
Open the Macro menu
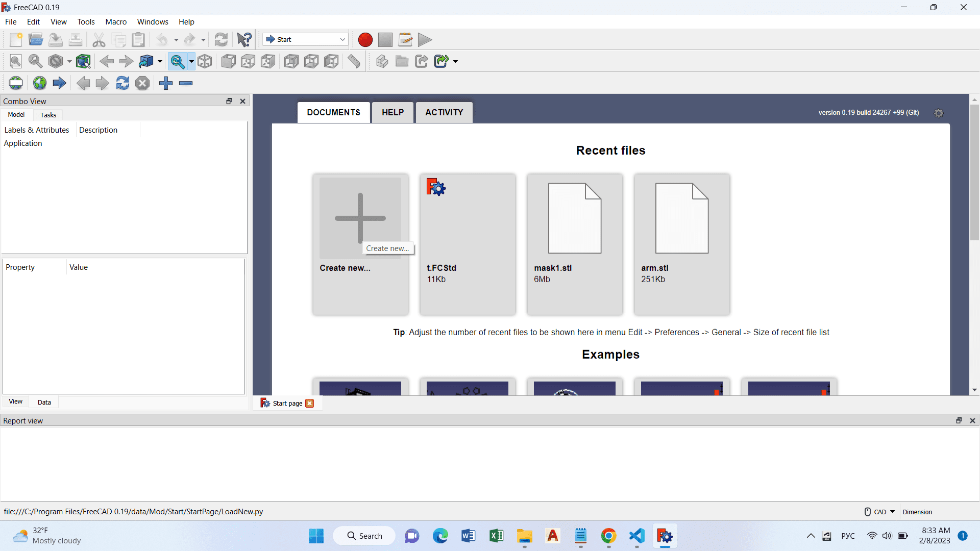click(116, 22)
